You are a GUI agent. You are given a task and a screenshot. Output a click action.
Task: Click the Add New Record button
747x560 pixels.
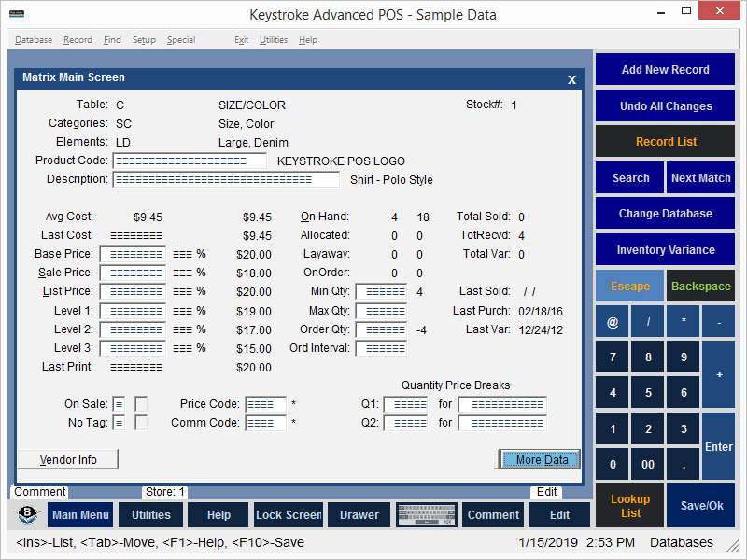[x=665, y=70]
